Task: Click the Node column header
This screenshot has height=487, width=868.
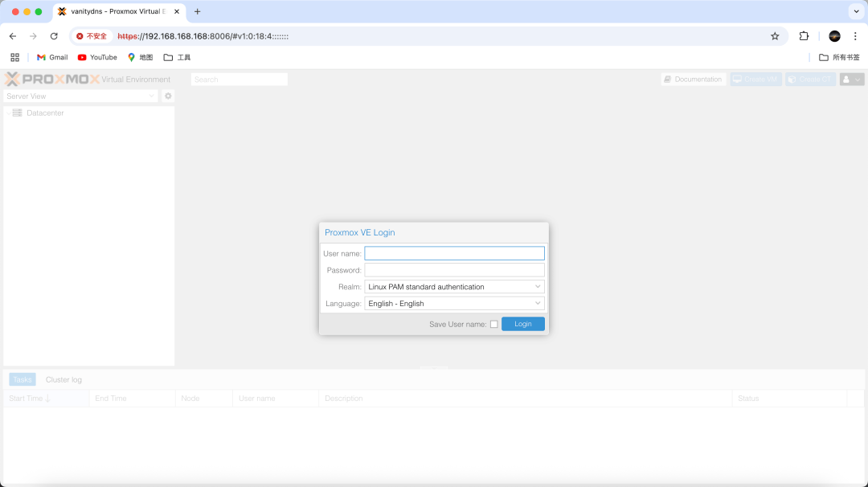Action: click(x=203, y=399)
